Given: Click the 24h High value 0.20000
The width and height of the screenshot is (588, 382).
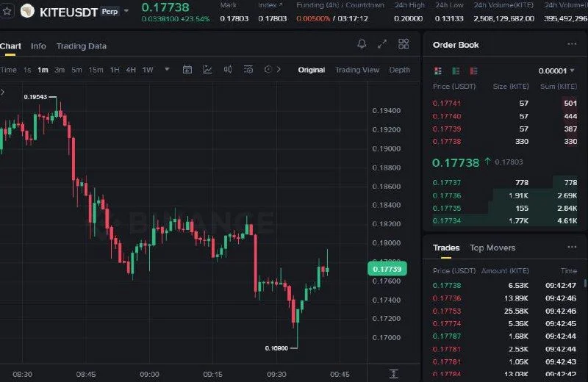Looking at the screenshot, I should click(x=409, y=18).
